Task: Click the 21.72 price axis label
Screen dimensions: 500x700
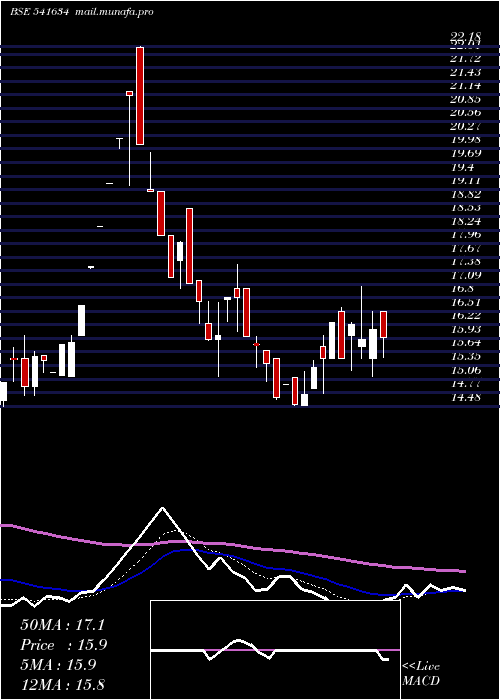Action: (466, 58)
